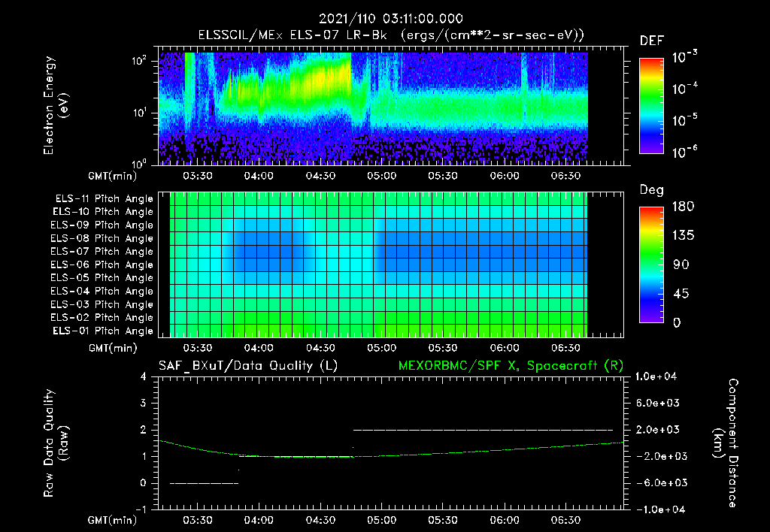The height and width of the screenshot is (532, 770).
Task: Click the GMT(min) label under bottom panel
Action: point(113,520)
